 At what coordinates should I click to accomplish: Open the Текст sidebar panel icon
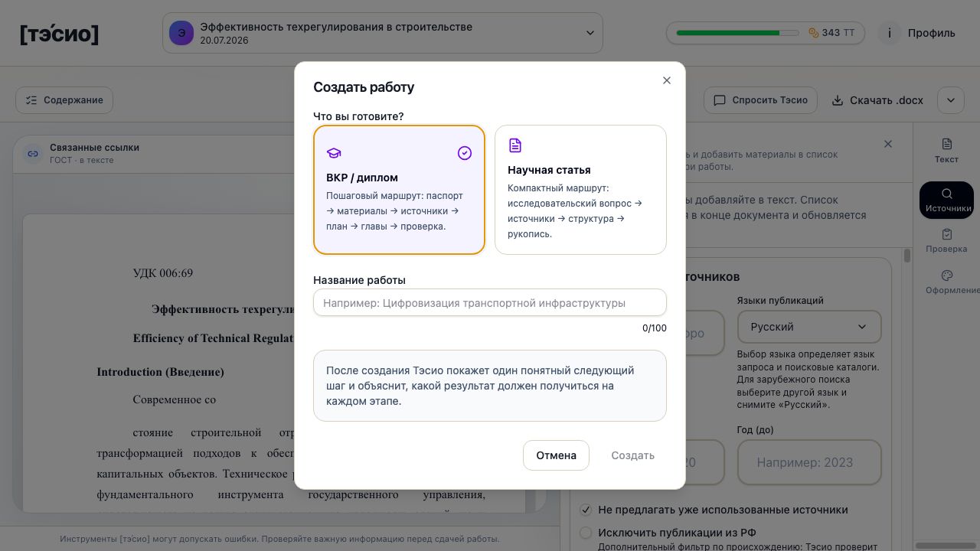[947, 144]
